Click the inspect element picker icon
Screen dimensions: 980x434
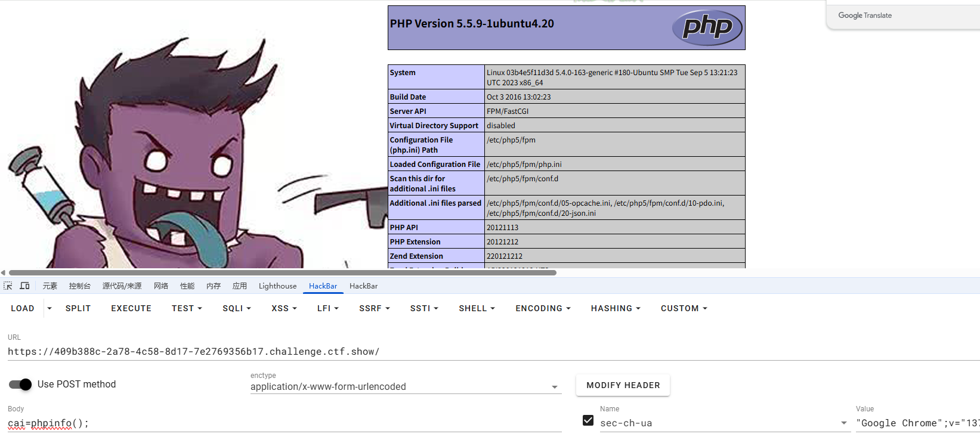(8, 286)
